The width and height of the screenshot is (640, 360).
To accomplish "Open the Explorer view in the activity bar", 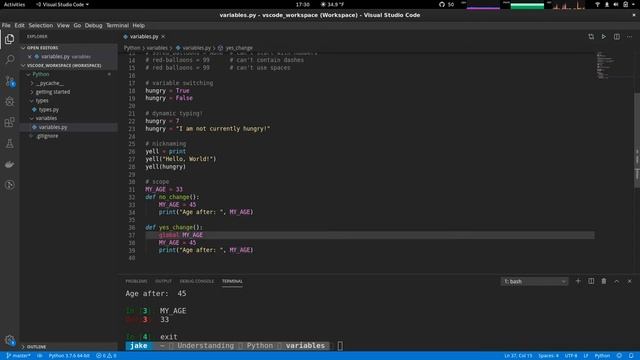I will click(10, 39).
